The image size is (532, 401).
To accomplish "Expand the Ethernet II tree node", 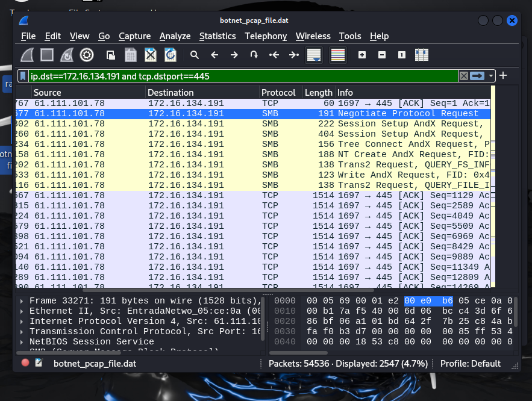I will coord(22,311).
